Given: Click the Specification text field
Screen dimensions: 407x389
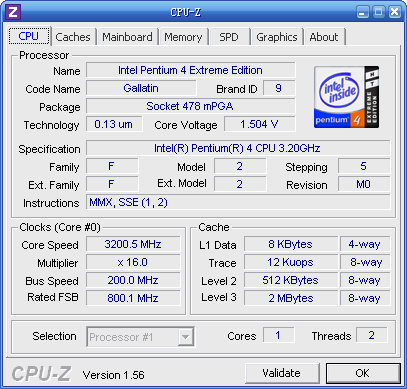Looking at the screenshot, I should (238, 148).
